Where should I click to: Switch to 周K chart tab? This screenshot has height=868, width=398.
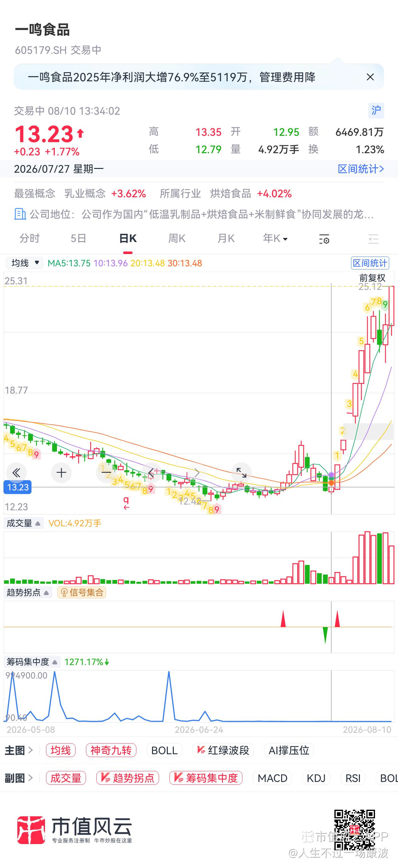(x=177, y=239)
